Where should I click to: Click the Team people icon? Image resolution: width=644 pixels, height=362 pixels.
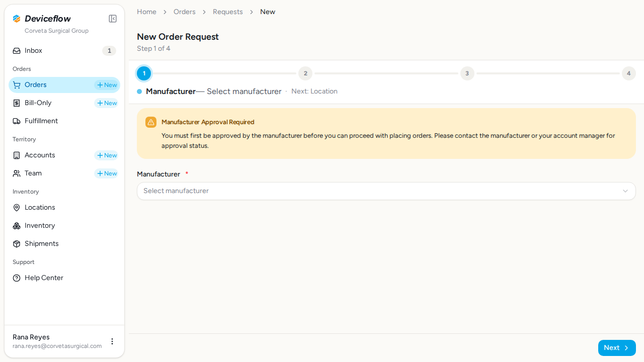(x=17, y=173)
